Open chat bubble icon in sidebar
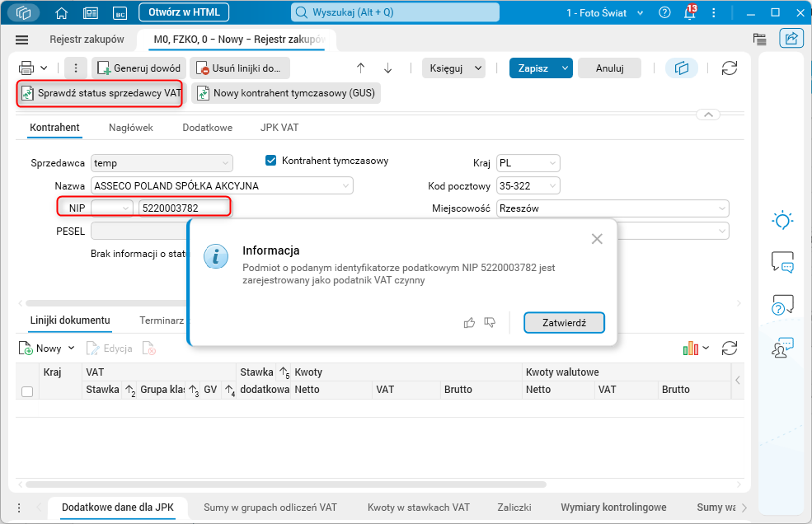 [x=782, y=262]
